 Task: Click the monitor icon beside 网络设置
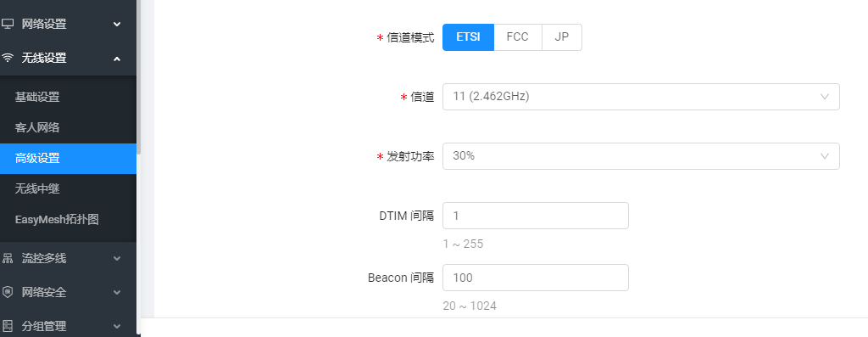[x=7, y=24]
